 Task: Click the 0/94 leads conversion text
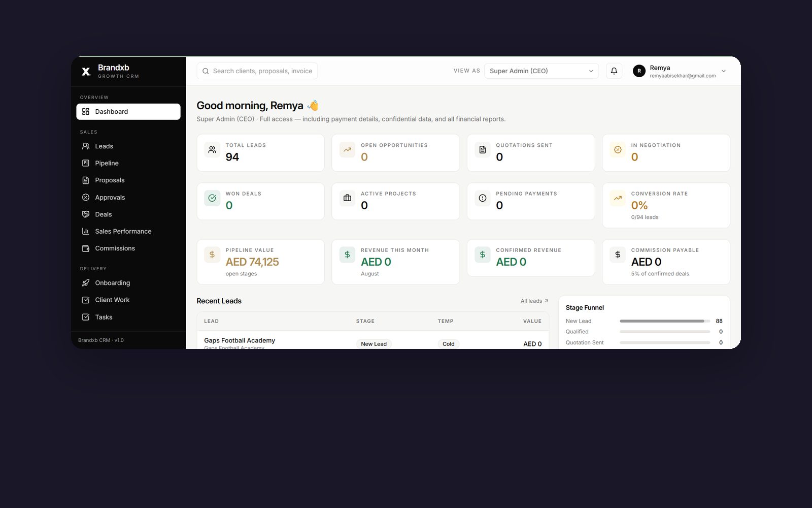[x=645, y=217]
